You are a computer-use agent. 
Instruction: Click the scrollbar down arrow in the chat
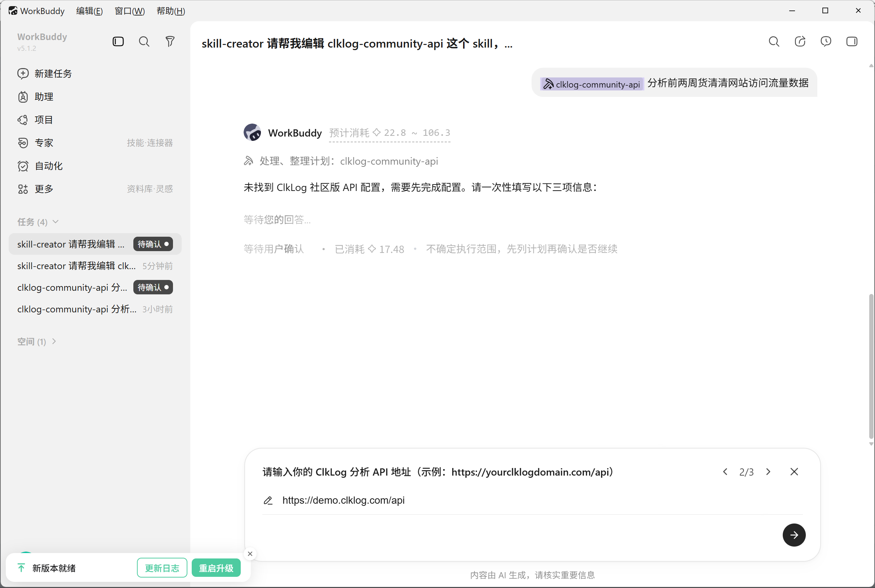pyautogui.click(x=871, y=444)
